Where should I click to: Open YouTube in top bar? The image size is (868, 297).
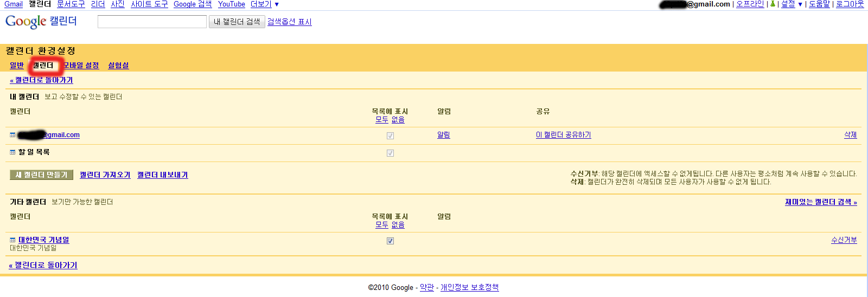pos(232,4)
